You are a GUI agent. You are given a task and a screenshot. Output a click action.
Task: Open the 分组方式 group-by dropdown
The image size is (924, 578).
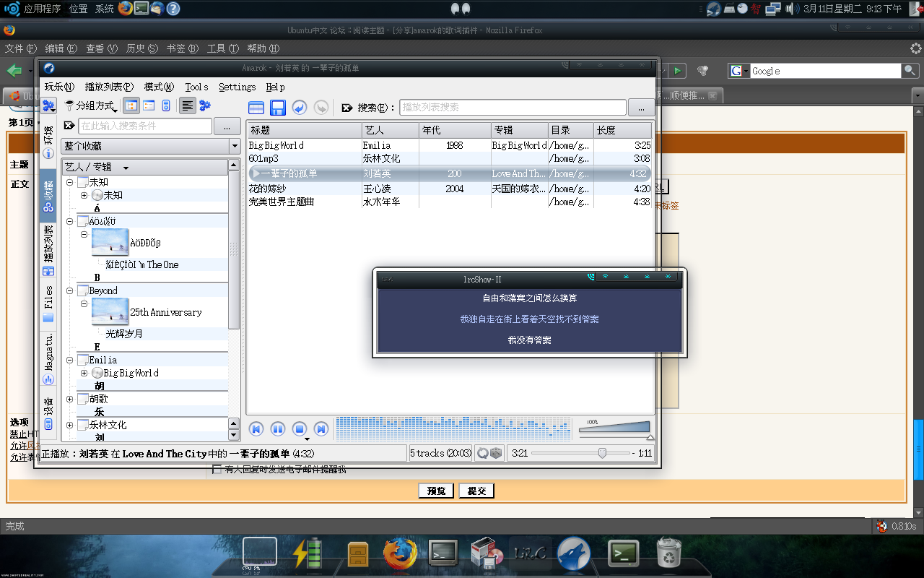pyautogui.click(x=91, y=106)
